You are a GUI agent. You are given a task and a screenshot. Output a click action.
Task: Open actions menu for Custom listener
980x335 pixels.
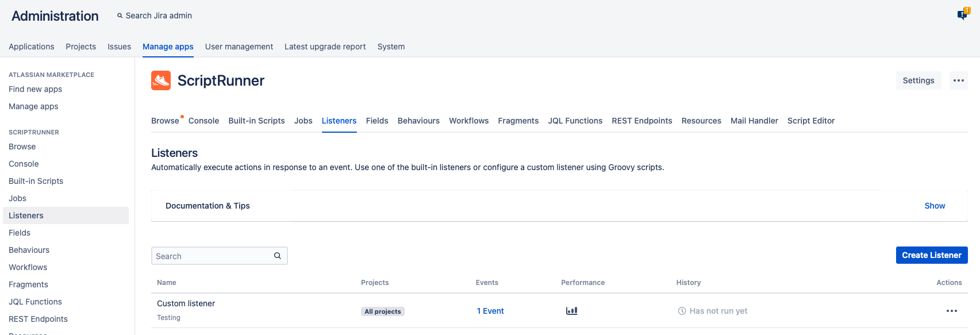click(952, 311)
